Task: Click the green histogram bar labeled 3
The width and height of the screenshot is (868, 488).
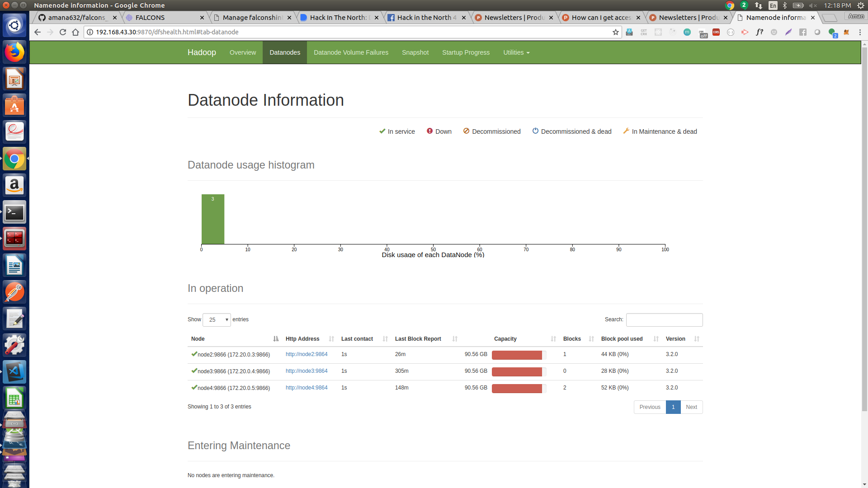Action: tap(213, 219)
